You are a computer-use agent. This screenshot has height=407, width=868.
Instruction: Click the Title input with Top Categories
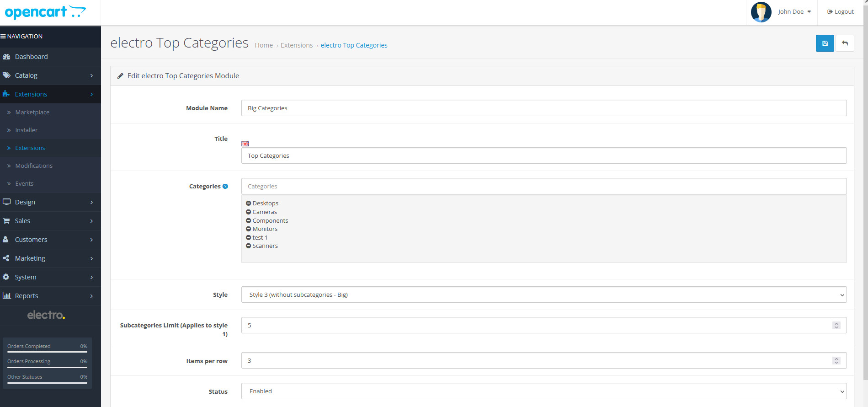click(x=544, y=155)
